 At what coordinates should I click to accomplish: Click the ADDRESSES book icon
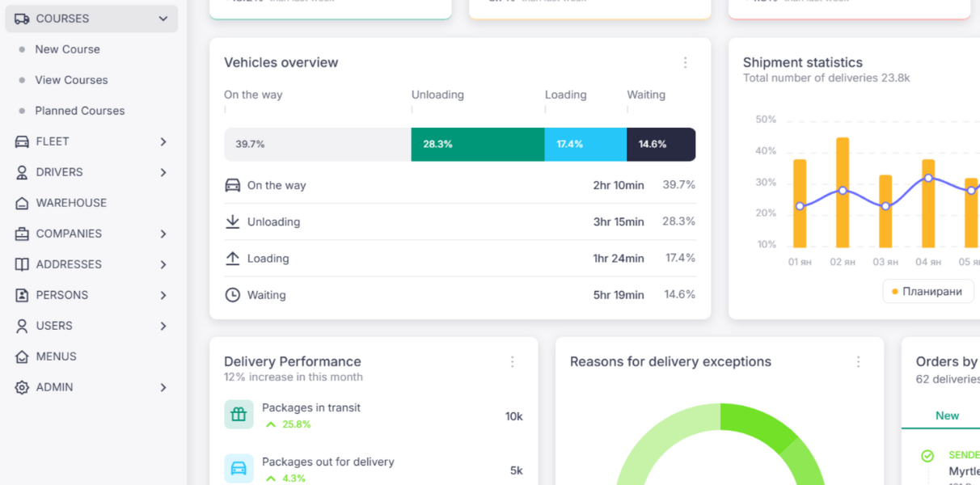pos(22,264)
